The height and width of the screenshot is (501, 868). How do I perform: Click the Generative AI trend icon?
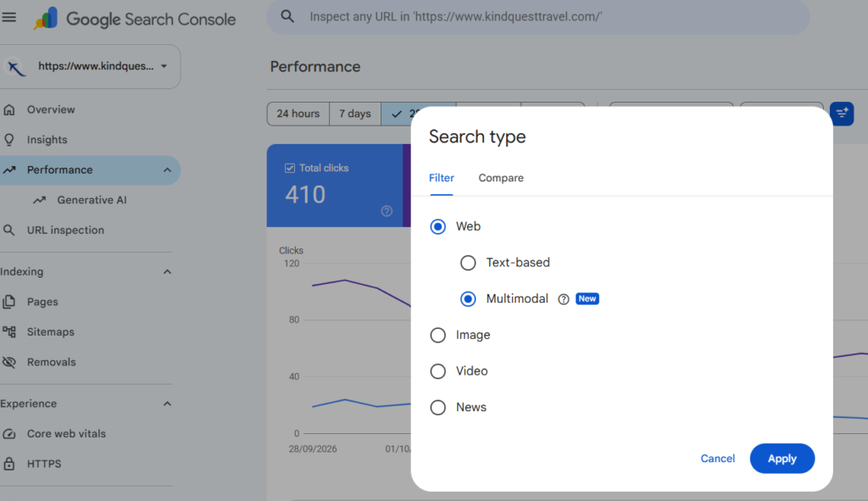coord(39,200)
